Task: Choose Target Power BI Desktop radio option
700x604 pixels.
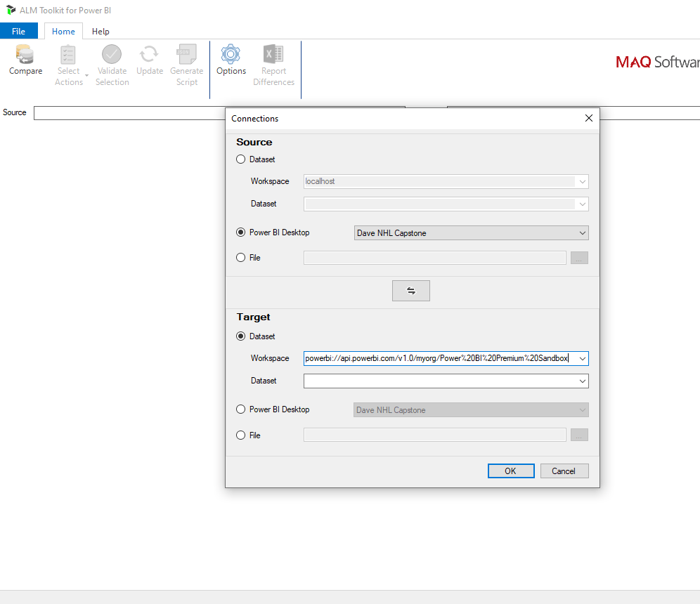Action: coord(240,409)
